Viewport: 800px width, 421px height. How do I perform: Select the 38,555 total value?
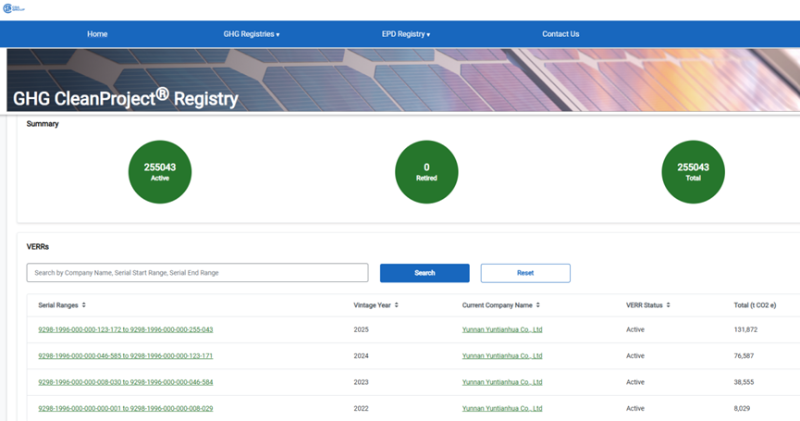click(743, 382)
